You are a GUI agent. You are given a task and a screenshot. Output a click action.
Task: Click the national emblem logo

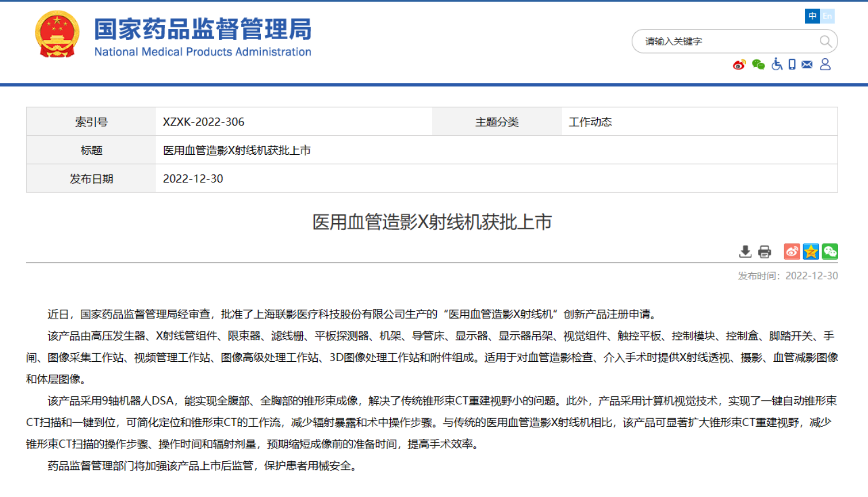pyautogui.click(x=57, y=35)
